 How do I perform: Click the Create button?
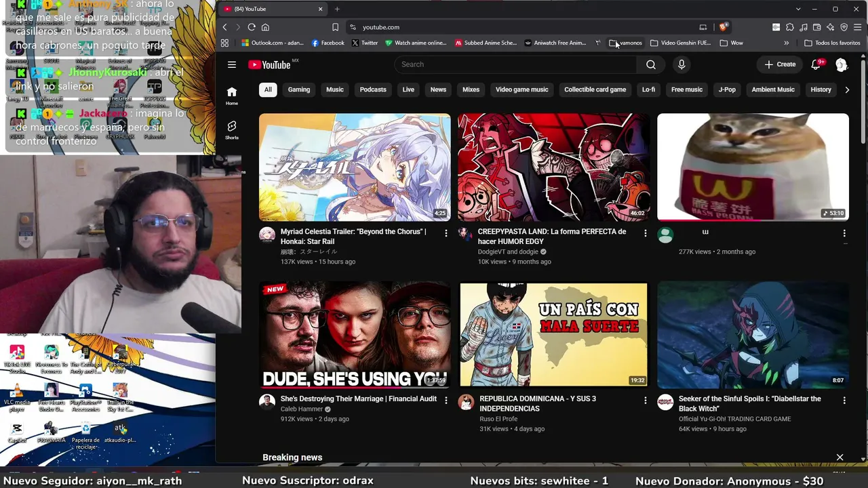(x=780, y=64)
